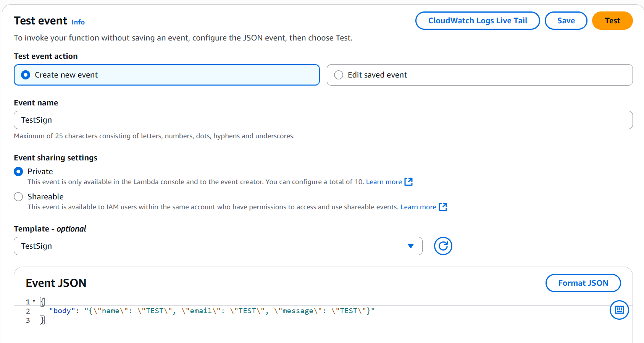Choose Shareable event sharing
Image resolution: width=644 pixels, height=343 pixels.
[x=18, y=197]
